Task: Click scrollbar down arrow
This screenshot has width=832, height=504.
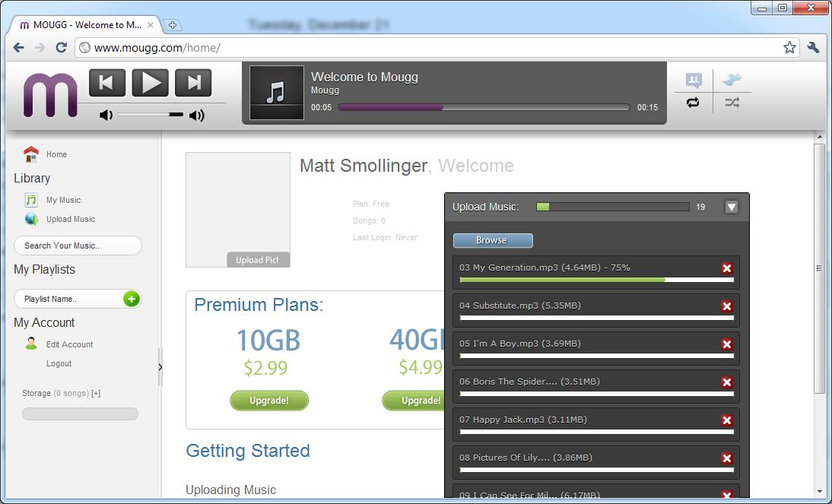Action: click(820, 493)
